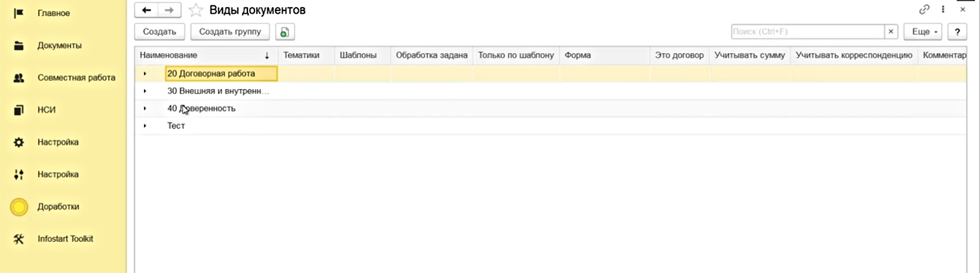Expand the 40 Доверенность group

pyautogui.click(x=145, y=108)
